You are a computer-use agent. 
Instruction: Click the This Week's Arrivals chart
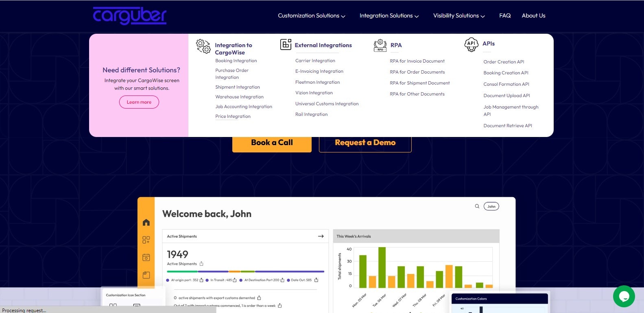pos(416,271)
